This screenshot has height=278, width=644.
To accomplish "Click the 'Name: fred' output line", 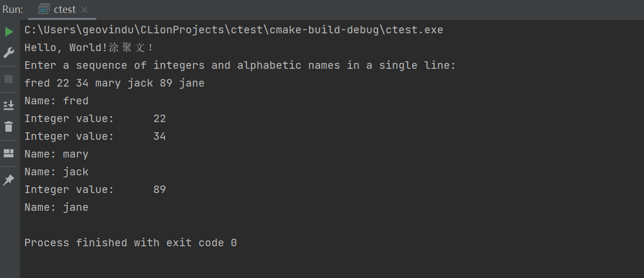I will pyautogui.click(x=56, y=101).
